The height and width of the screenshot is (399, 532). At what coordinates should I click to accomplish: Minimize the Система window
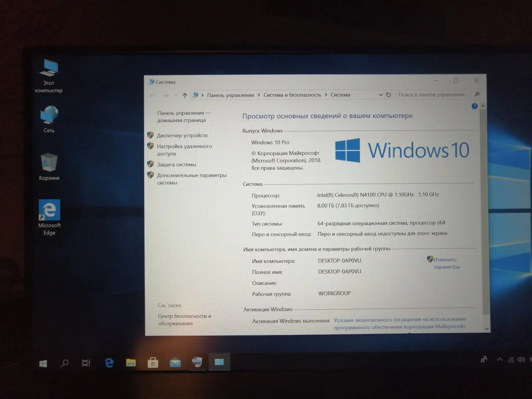tap(436, 80)
